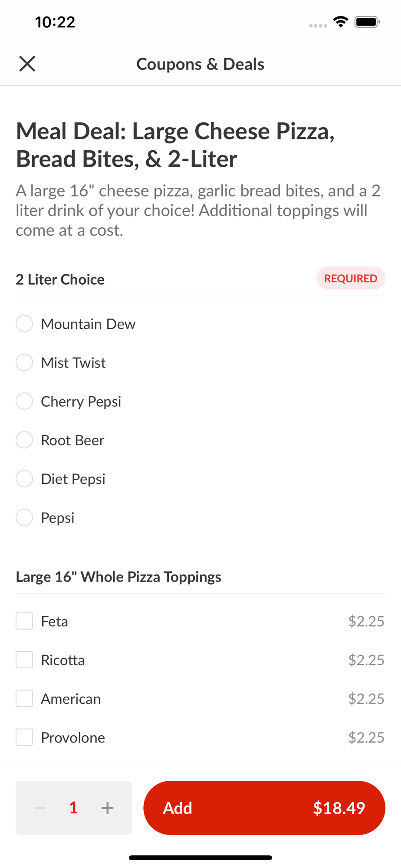Select the Pepsi radio option

point(24,517)
